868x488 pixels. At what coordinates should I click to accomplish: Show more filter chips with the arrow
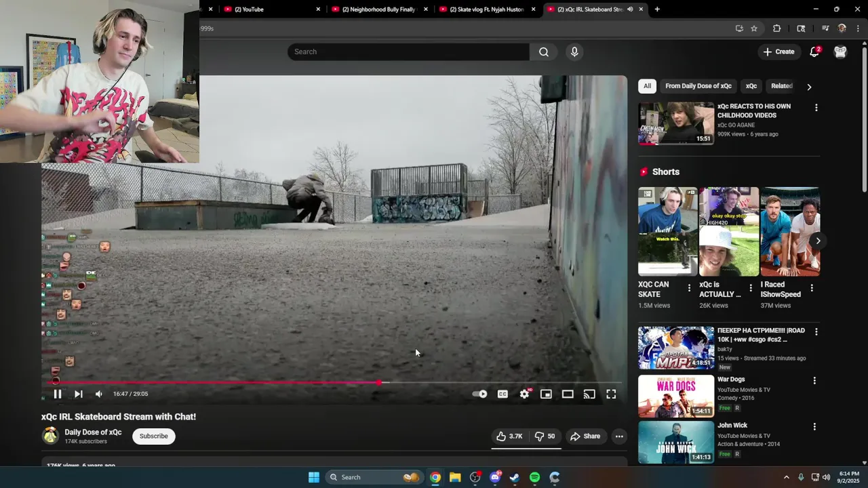click(x=809, y=87)
